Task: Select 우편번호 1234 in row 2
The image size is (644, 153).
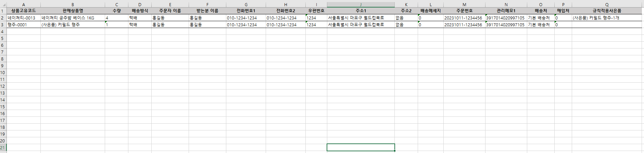Action: coord(316,18)
